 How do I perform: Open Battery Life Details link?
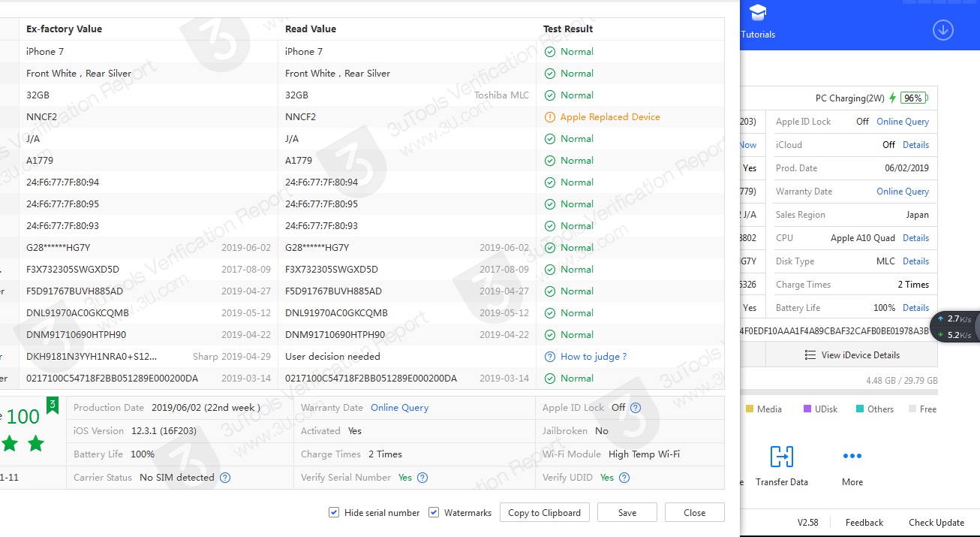coord(915,308)
